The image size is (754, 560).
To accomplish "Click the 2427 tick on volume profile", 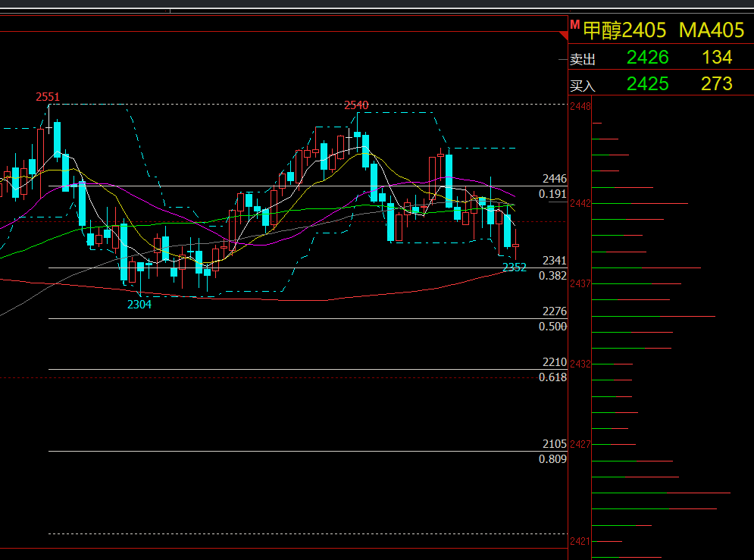I will 580,444.
